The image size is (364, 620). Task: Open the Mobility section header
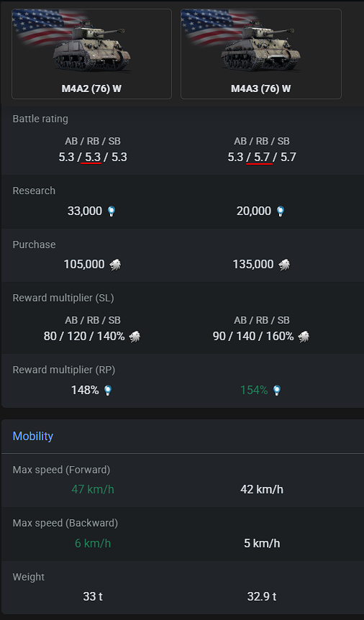tap(33, 436)
